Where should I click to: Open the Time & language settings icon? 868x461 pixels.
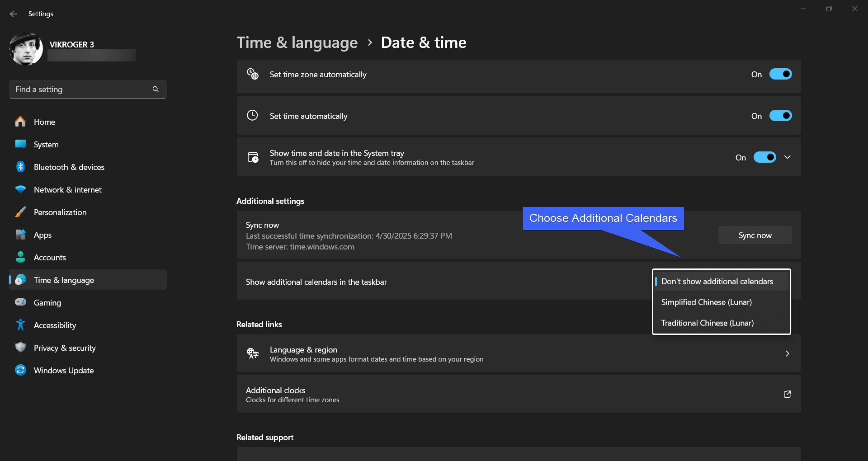click(20, 280)
